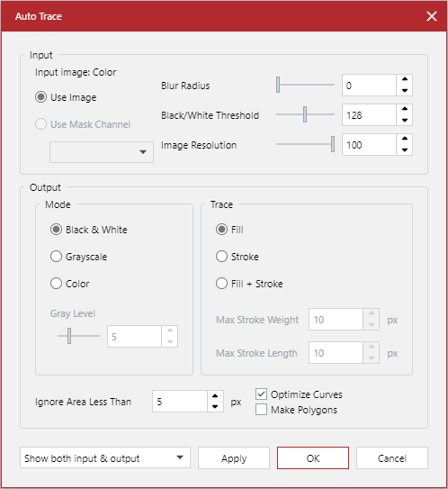Open the Show both input & output dropdown

pos(105,457)
